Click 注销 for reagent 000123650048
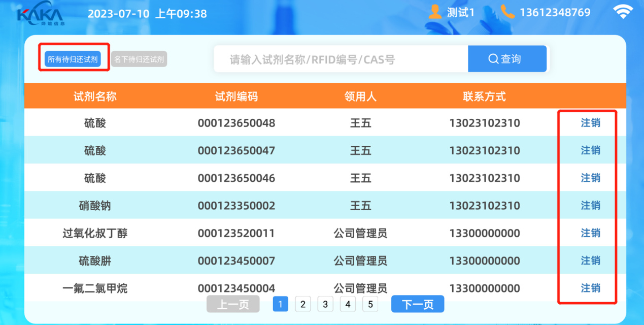The height and width of the screenshot is (325, 644). pos(590,123)
